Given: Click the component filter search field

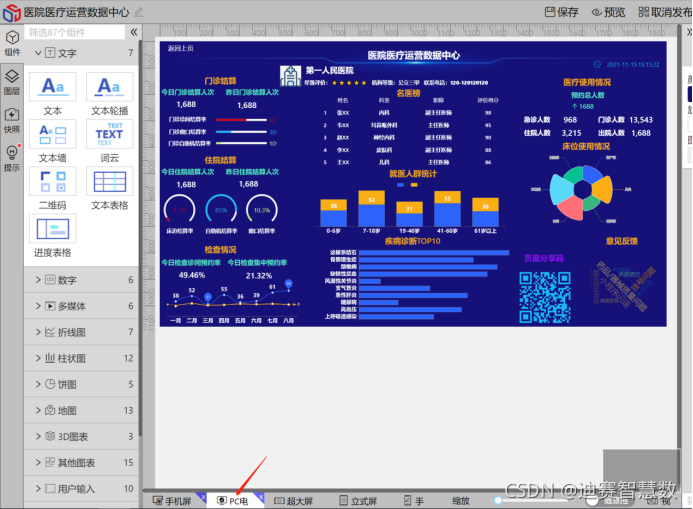Looking at the screenshot, I should 75,32.
